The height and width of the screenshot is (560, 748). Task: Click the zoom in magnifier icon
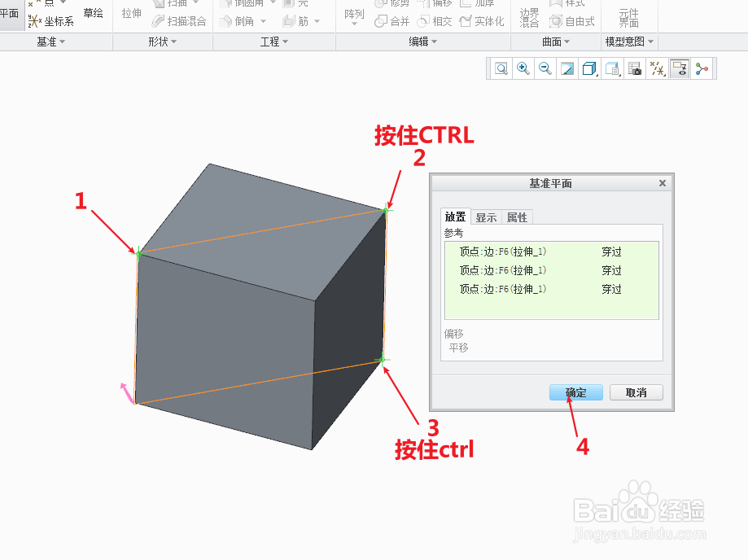[523, 68]
